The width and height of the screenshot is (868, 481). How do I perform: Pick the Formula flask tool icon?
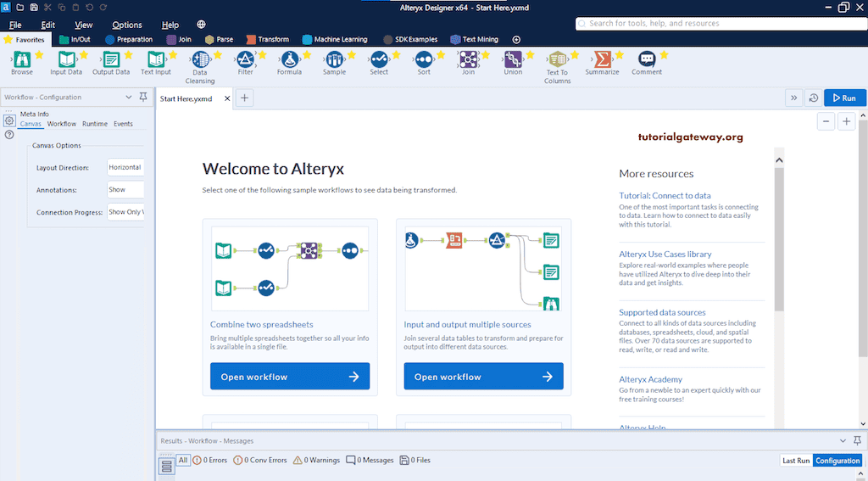(x=290, y=59)
